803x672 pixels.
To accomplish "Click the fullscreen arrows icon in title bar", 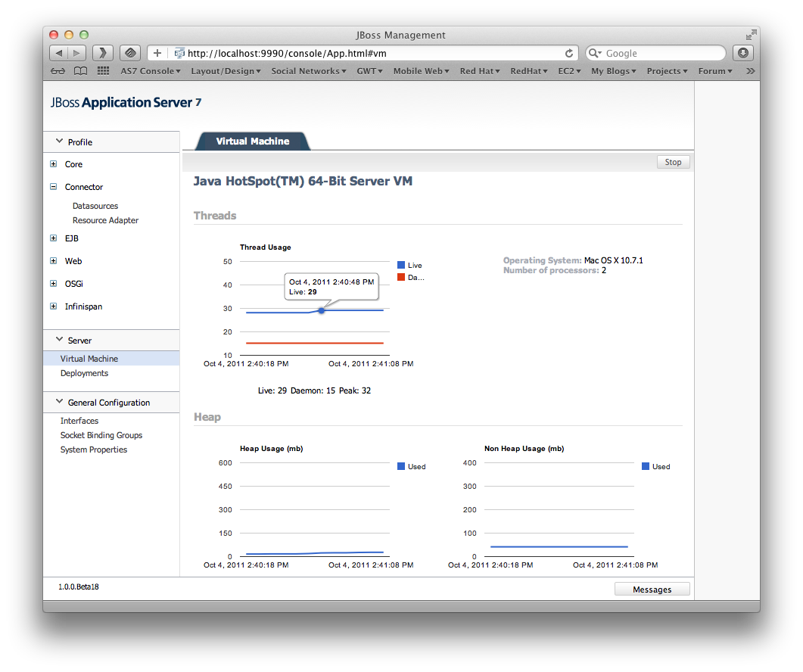I will [751, 35].
